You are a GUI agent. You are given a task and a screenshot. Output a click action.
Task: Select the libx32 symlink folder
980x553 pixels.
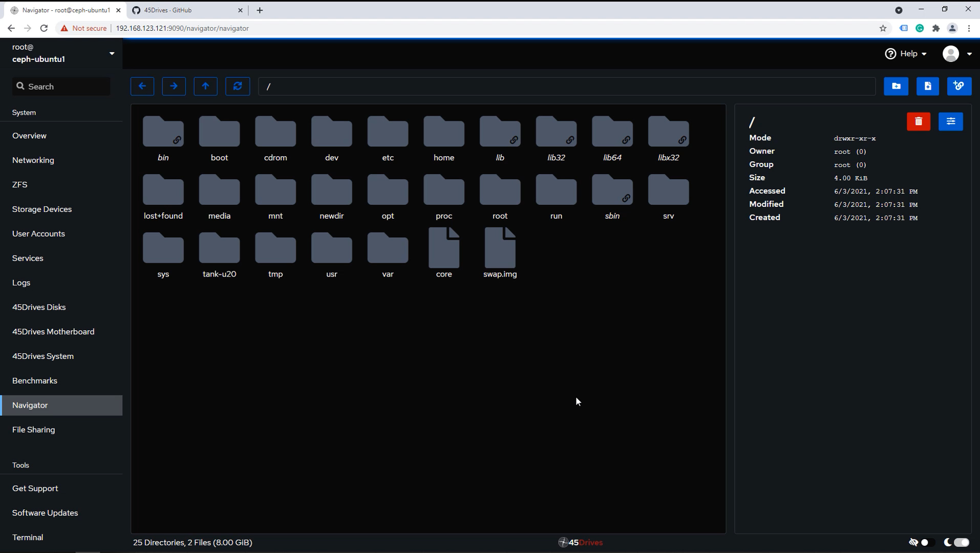669,139
